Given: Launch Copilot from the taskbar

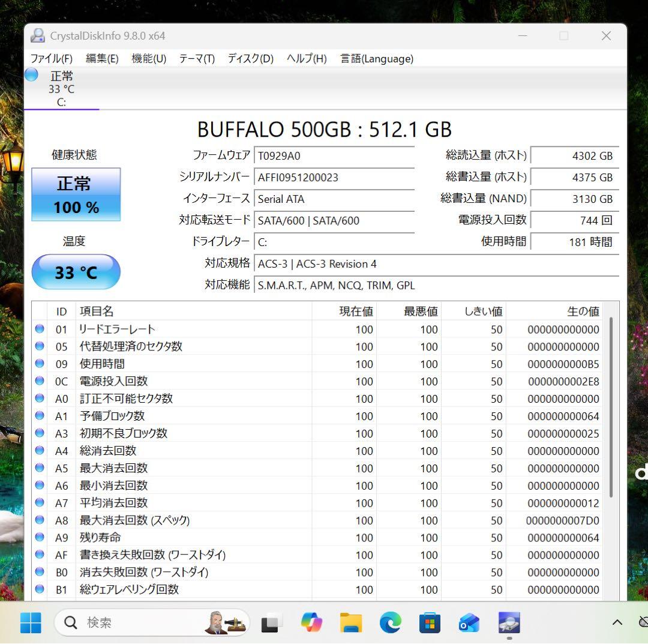Looking at the screenshot, I should click(x=311, y=623).
